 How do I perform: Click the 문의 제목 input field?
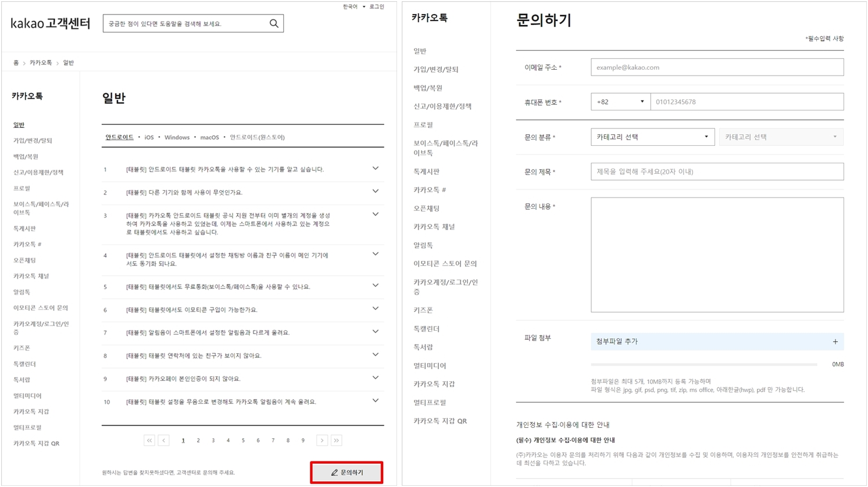click(717, 171)
